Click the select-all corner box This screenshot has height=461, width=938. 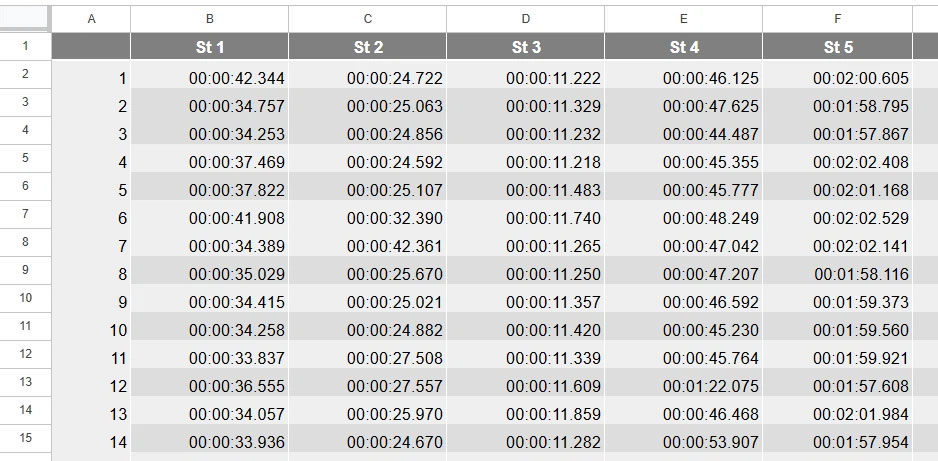point(25,19)
